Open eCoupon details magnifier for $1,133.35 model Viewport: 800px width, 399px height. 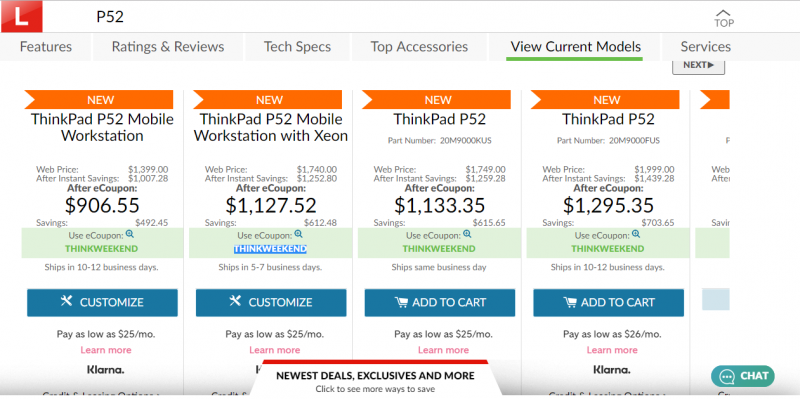467,234
